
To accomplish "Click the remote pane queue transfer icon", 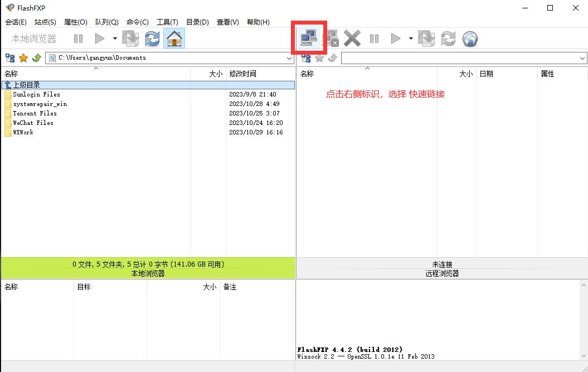I will [426, 38].
